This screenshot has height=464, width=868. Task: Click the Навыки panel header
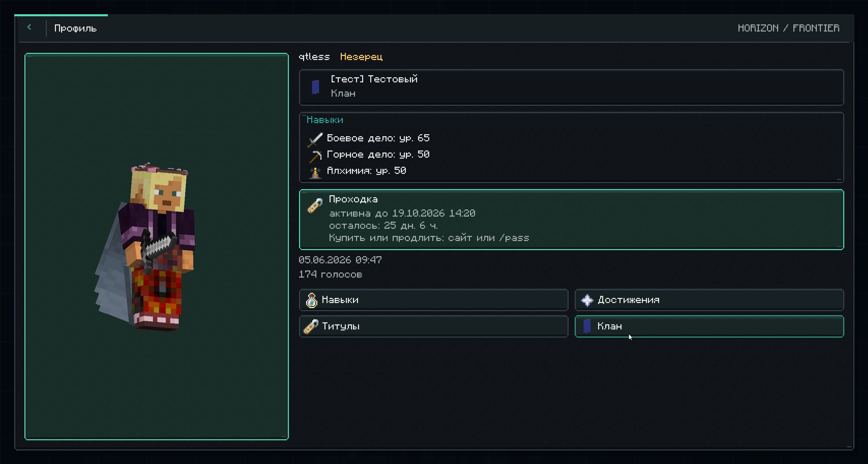pyautogui.click(x=325, y=120)
